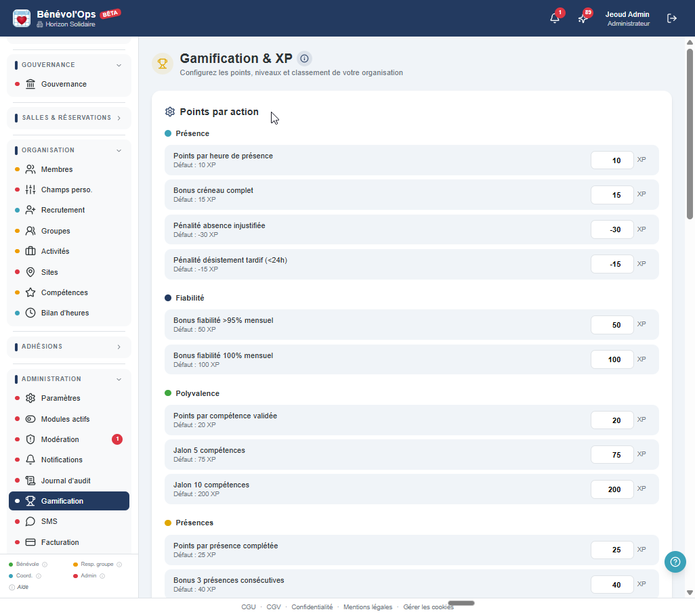Click the scroll-down arrow of page scrollbar
Viewport: 695px width, 616px height.
coord(690,592)
